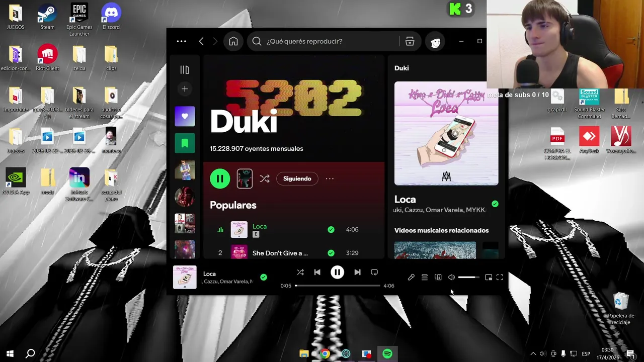Viewport: 644px width, 362px height.
Task: Select the Discord desktop icon
Action: click(x=111, y=17)
